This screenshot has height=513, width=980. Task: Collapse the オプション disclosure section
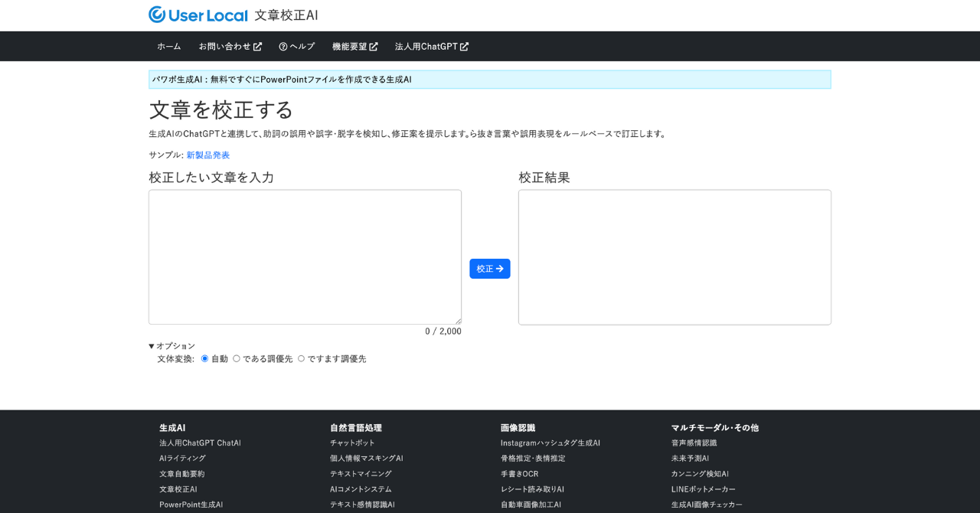pyautogui.click(x=172, y=346)
